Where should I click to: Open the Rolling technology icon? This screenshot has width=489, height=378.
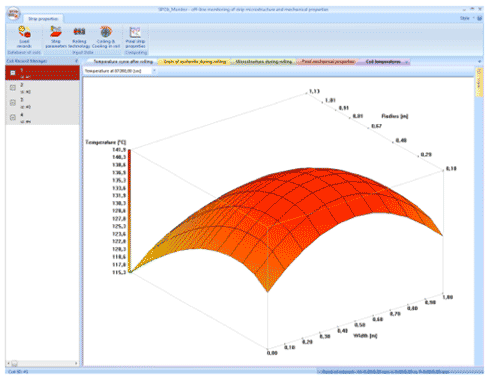79,37
